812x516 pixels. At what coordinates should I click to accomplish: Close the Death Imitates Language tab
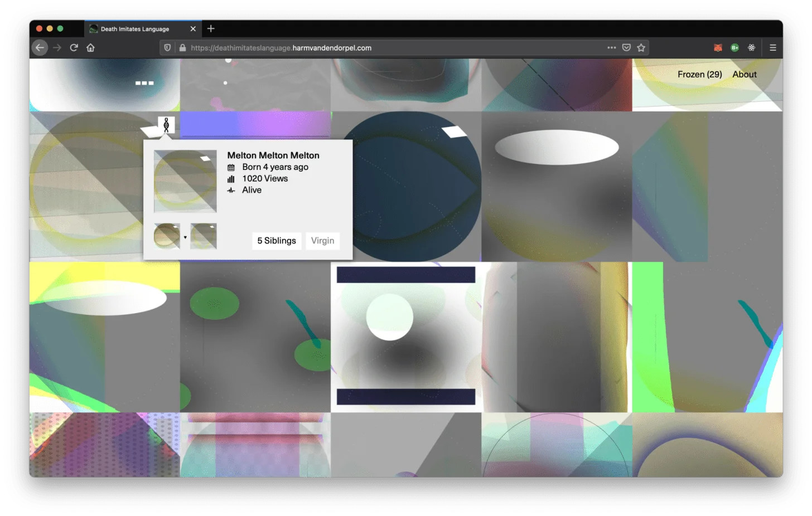pyautogui.click(x=193, y=29)
